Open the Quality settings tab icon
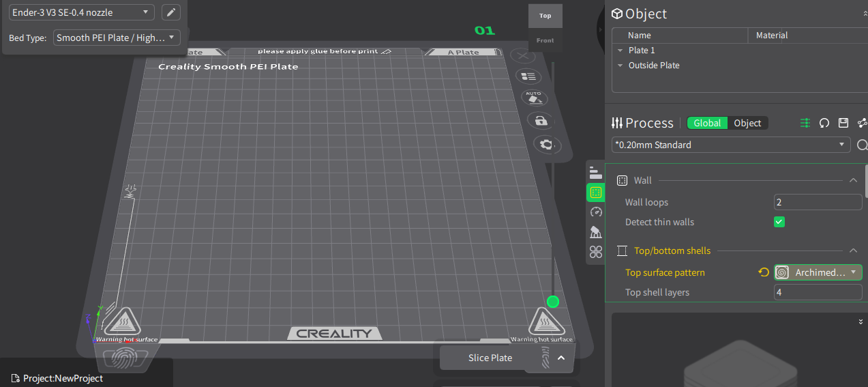This screenshot has height=387, width=868. point(596,173)
